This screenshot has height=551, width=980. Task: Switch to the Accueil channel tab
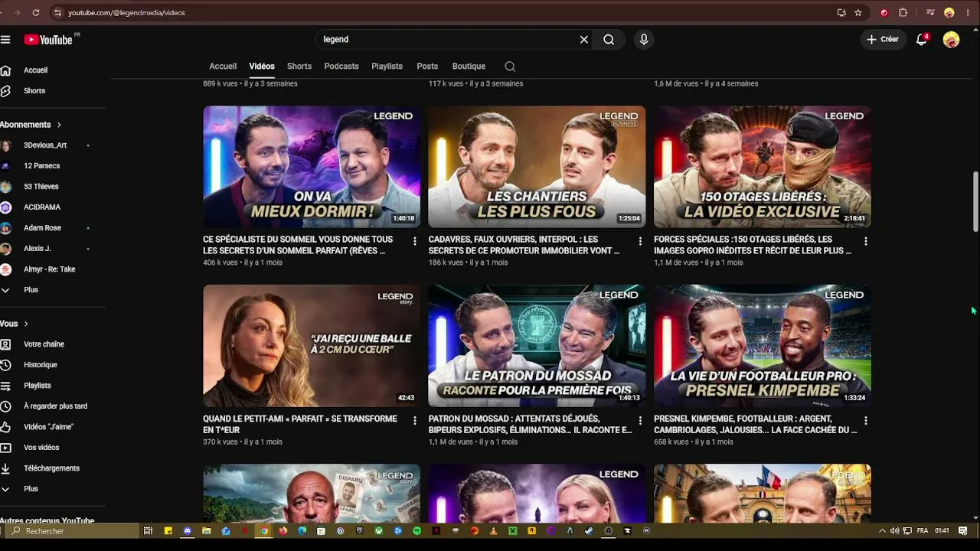tap(223, 67)
